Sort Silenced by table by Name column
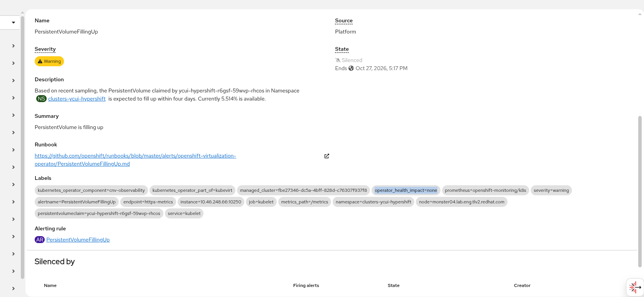 point(50,285)
